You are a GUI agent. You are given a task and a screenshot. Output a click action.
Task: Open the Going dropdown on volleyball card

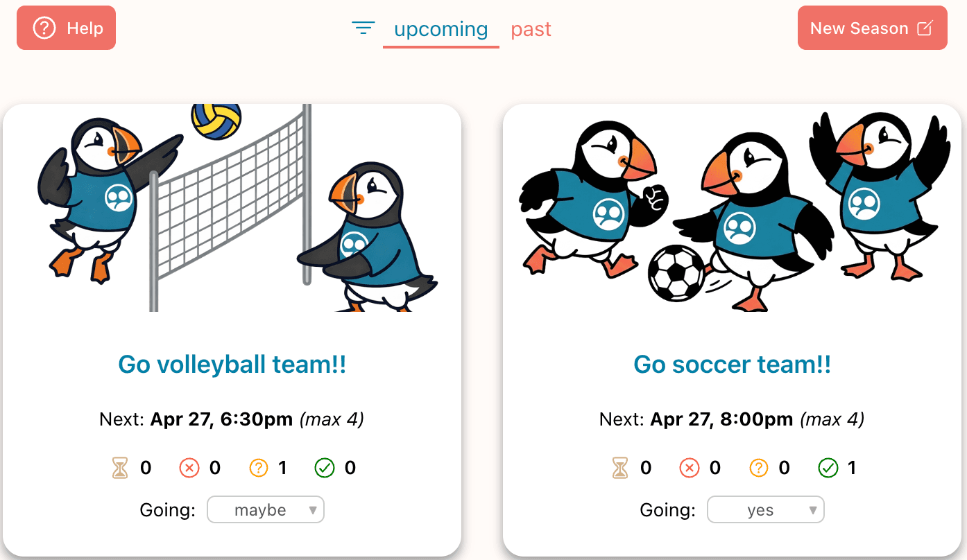click(266, 509)
